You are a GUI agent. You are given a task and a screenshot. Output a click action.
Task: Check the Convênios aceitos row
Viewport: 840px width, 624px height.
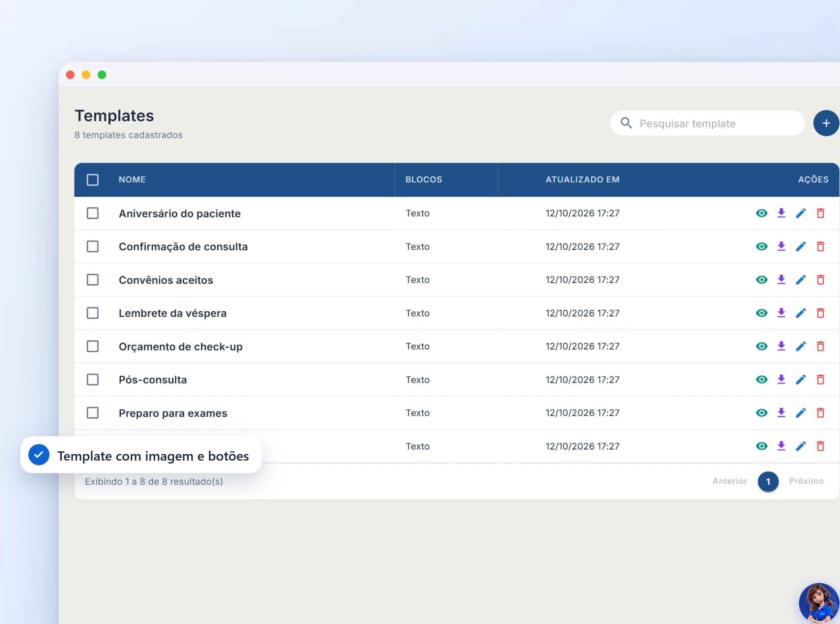coord(93,279)
